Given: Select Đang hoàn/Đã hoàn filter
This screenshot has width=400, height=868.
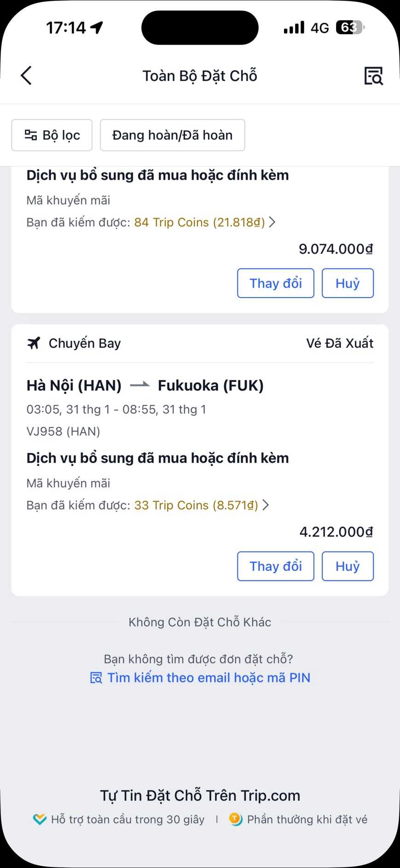Looking at the screenshot, I should tap(172, 135).
